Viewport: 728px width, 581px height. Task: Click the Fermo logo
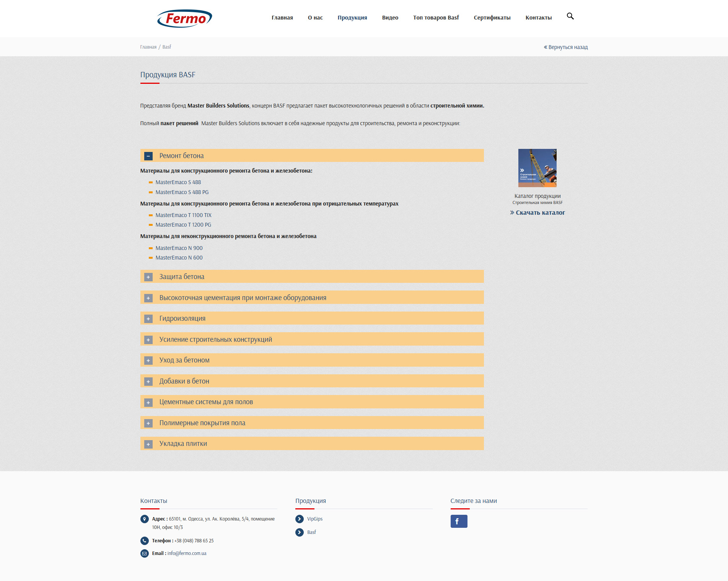click(184, 18)
